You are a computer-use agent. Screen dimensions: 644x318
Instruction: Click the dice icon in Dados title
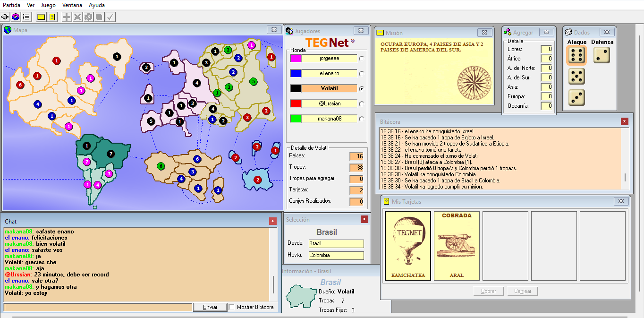click(x=568, y=32)
